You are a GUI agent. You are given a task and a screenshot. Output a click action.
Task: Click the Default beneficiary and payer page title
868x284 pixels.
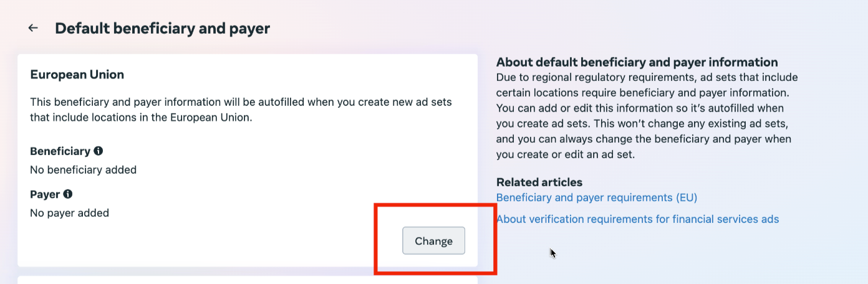pos(162,28)
